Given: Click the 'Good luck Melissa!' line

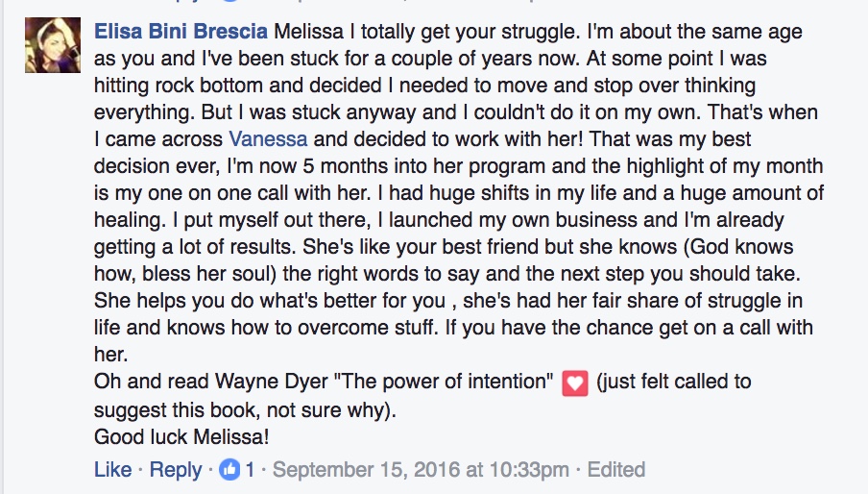Looking at the screenshot, I should pos(181,437).
